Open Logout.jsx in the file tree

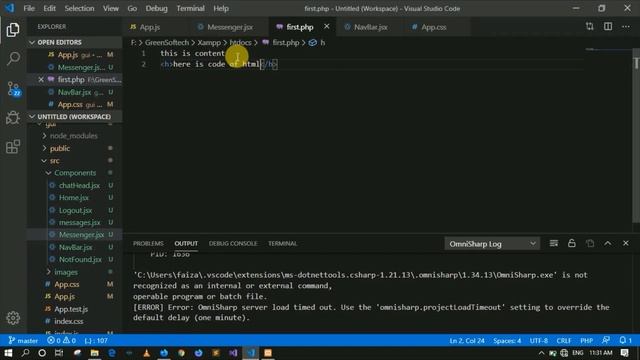pyautogui.click(x=75, y=210)
